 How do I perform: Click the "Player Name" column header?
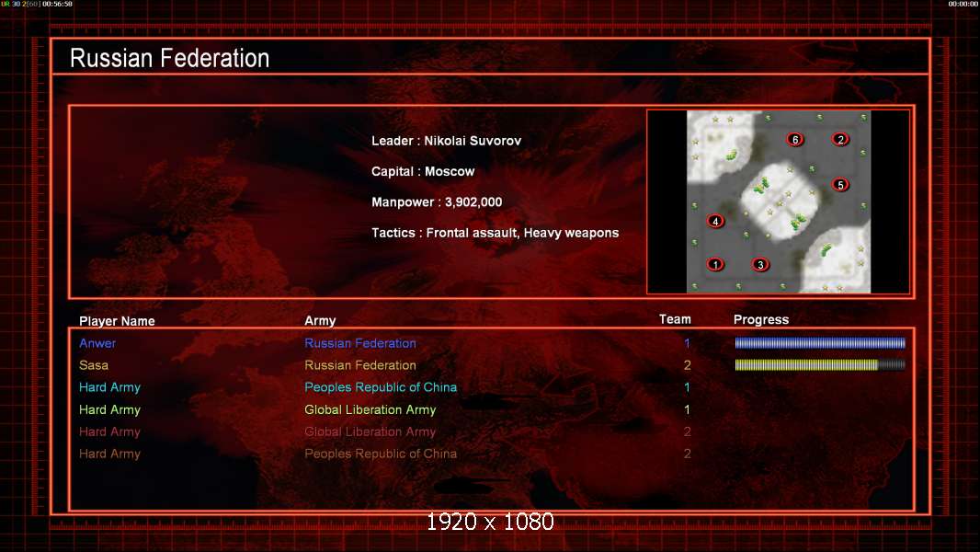tap(117, 321)
